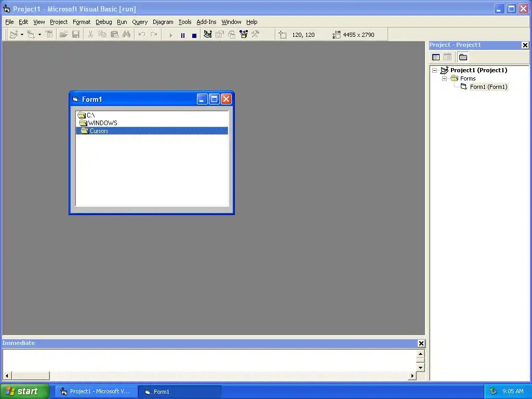Click the Windows start button
This screenshot has height=399, width=532.
tap(24, 391)
